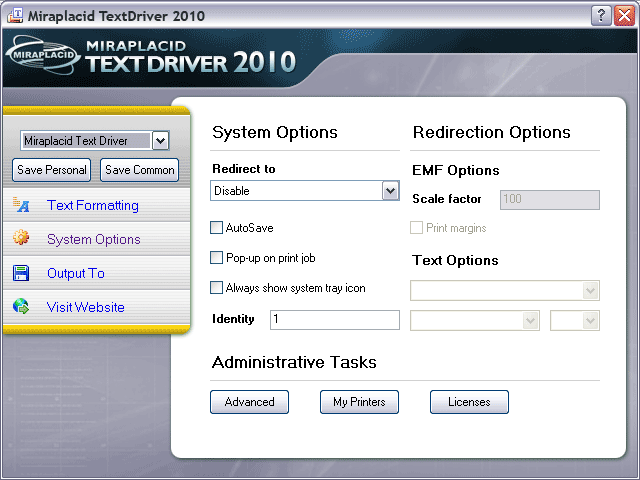Open the Text Formatting section
Viewport: 640px width, 480px height.
point(93,205)
